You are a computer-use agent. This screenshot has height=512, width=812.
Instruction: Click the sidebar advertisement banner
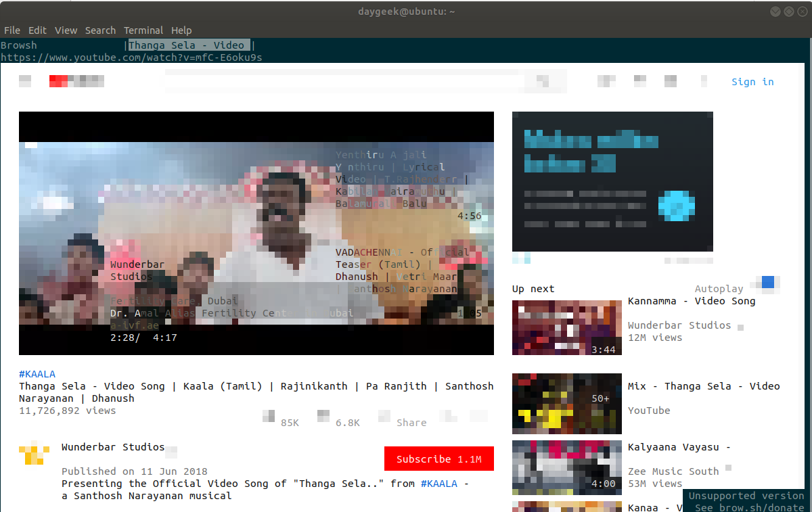612,181
